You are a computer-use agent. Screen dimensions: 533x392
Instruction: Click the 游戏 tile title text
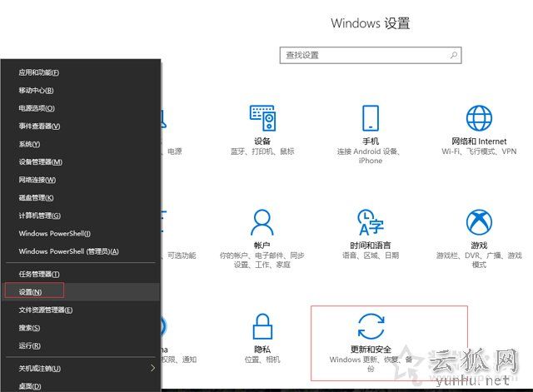point(479,245)
